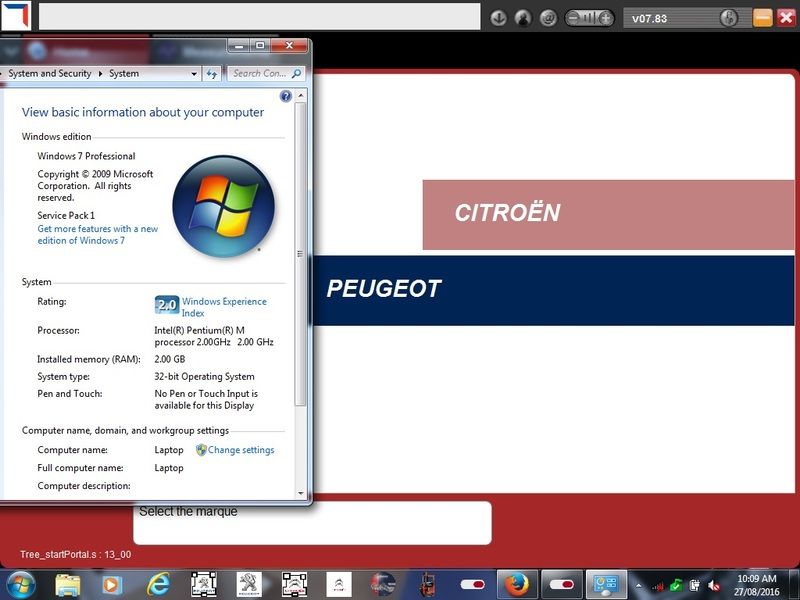Close the System window
Image resolution: width=800 pixels, height=600 pixels.
tap(289, 46)
